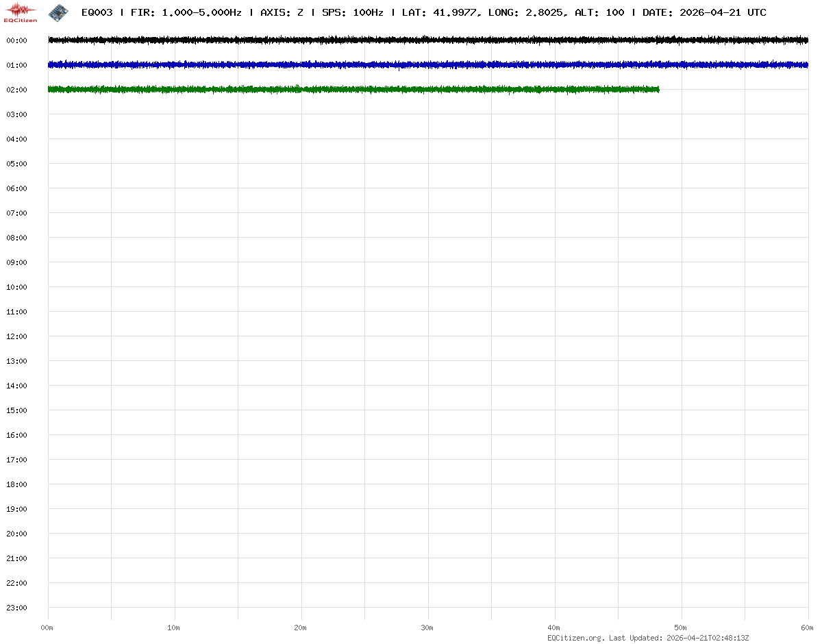This screenshot has height=644, width=822.
Task: Click the EQCitizen logo icon
Action: point(21,12)
